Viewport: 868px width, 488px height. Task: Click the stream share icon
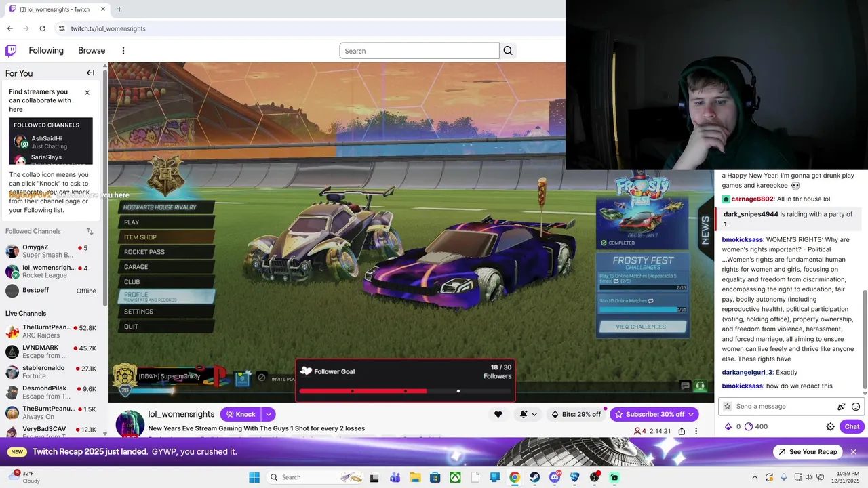click(682, 431)
